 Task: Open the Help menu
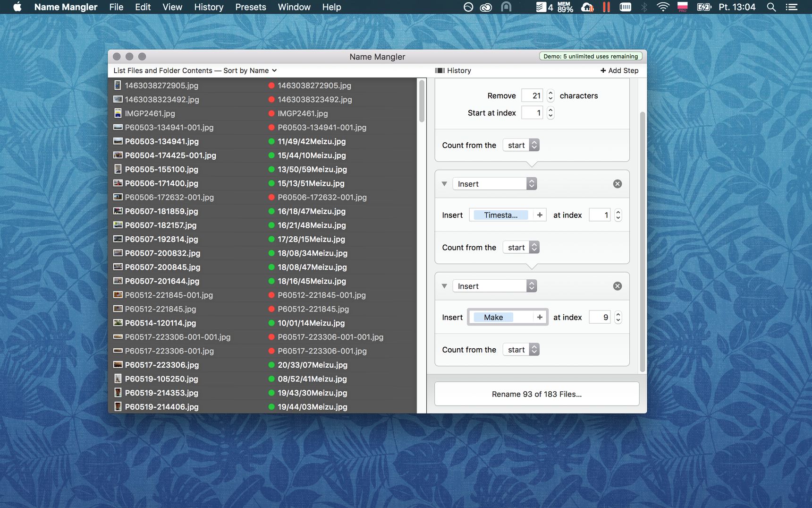(331, 7)
